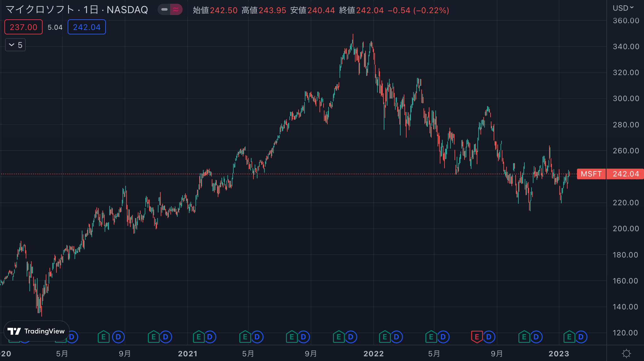Click the red sell price 237.00 button
Screen dimensions: 644x361
[x=23, y=27]
